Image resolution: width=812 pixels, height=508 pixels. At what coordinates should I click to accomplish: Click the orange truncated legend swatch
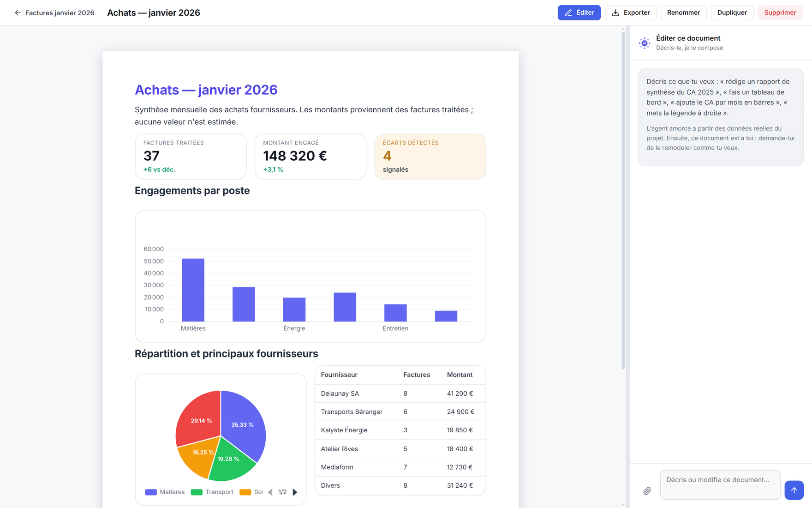[x=245, y=492]
